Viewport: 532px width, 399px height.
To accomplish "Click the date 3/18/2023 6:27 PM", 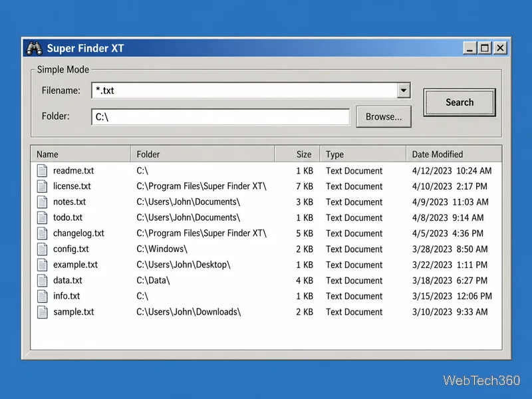I will [x=450, y=281].
